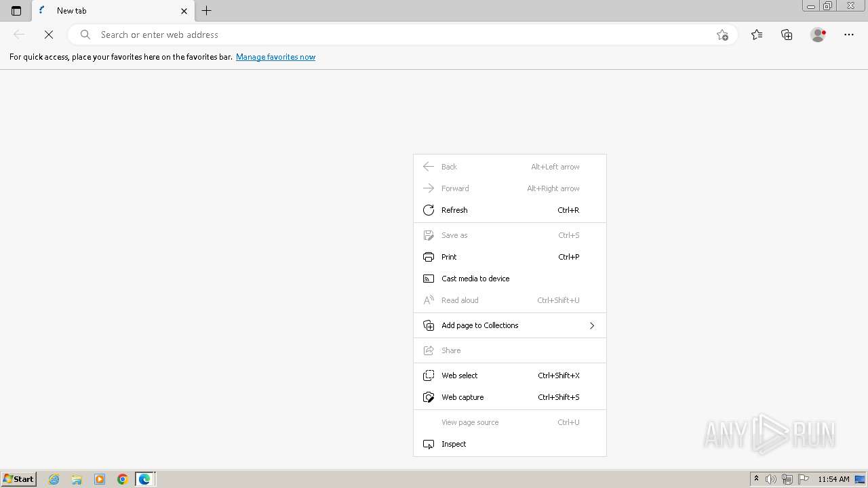Viewport: 868px width, 488px height.
Task: Click the Inspect element icon
Action: pyautogui.click(x=429, y=444)
